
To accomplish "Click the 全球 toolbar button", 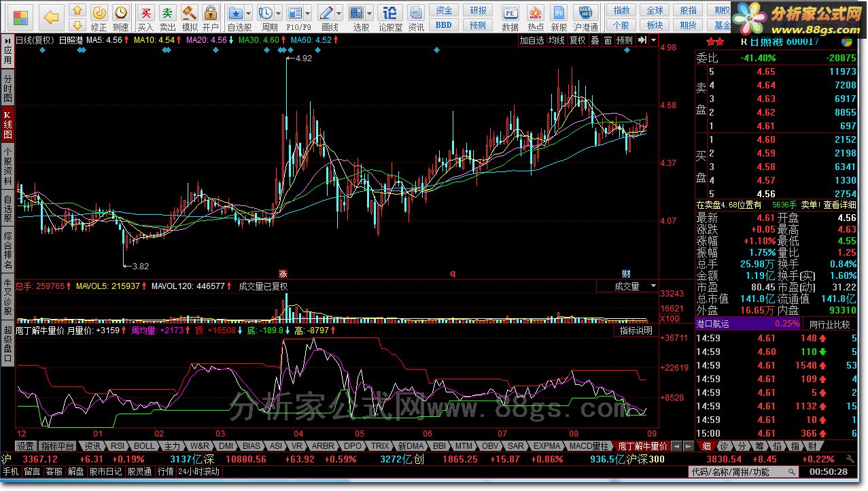I will pos(655,10).
